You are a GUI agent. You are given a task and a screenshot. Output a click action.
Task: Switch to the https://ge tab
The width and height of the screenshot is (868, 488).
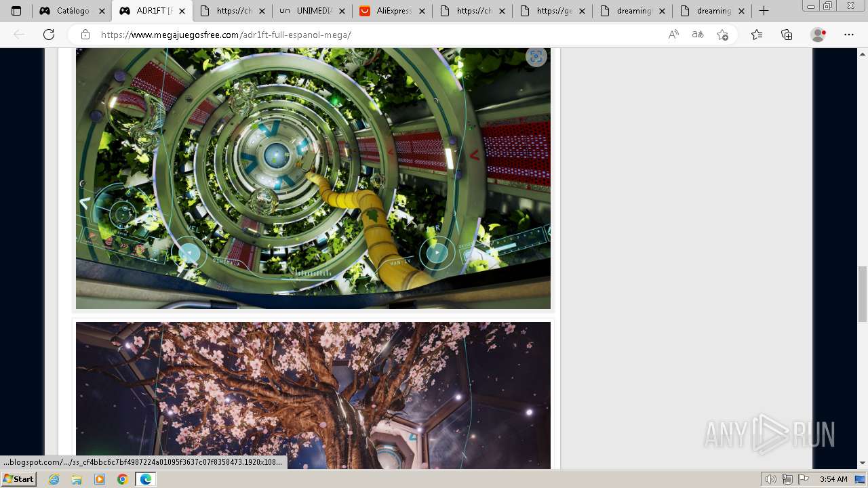point(553,11)
